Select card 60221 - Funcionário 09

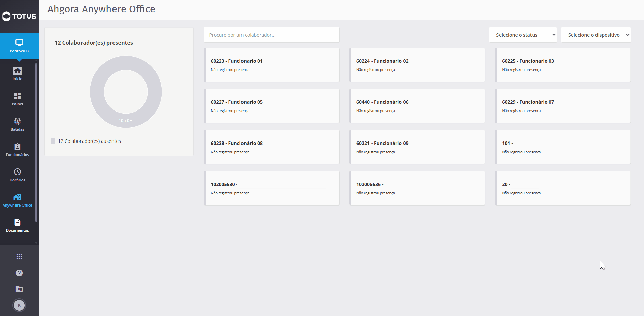(417, 147)
